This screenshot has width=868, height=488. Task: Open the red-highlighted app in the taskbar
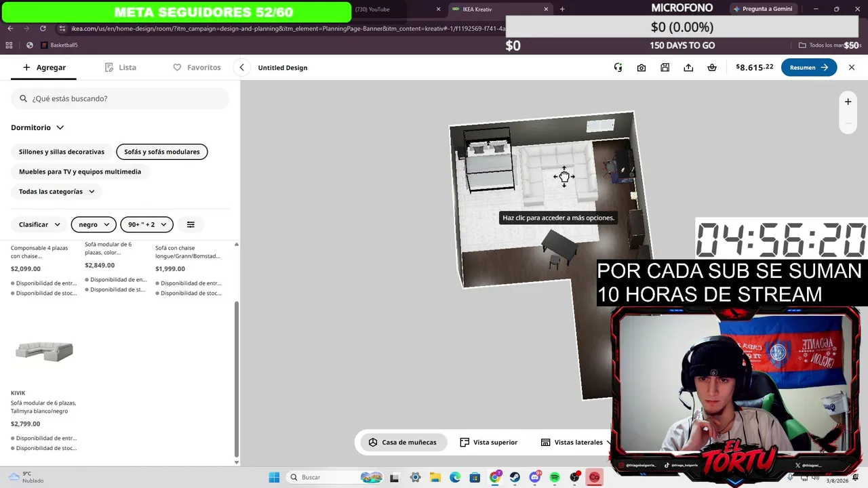point(595,477)
